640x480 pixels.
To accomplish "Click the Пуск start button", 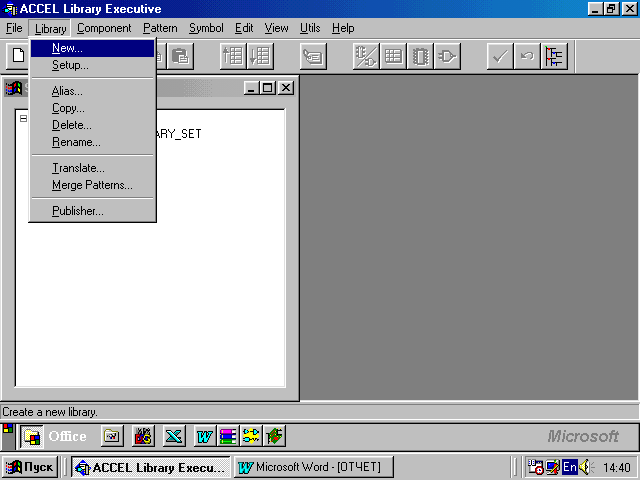I will (30, 467).
